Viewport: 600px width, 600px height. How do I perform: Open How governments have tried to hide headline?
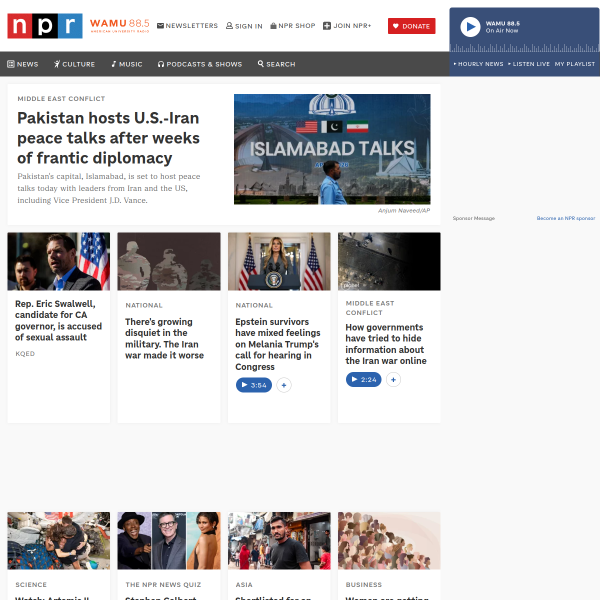point(386,344)
